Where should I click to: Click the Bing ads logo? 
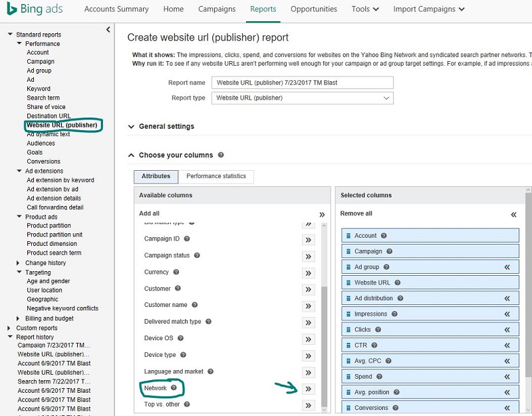(x=35, y=9)
